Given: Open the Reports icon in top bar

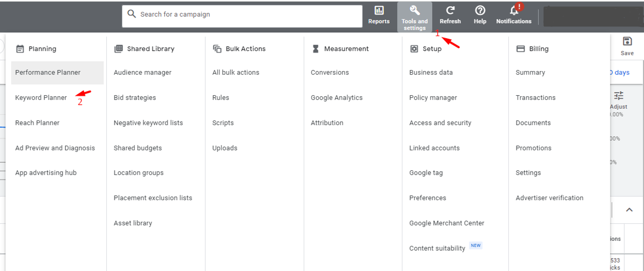Looking at the screenshot, I should (379, 11).
